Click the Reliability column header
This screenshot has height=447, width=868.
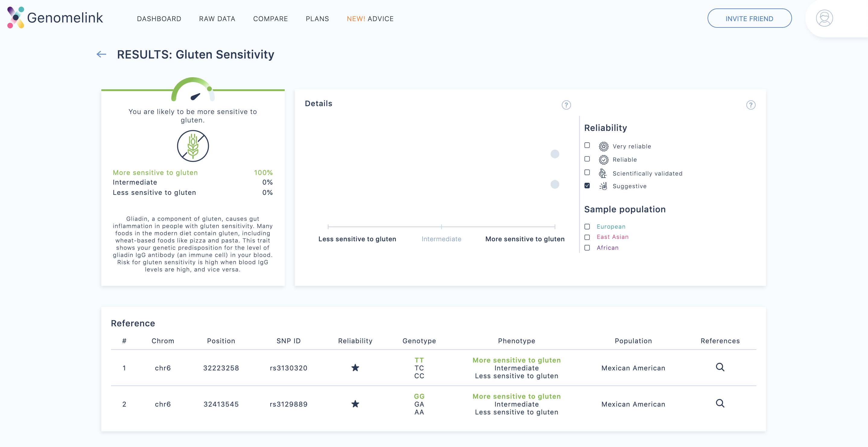355,341
